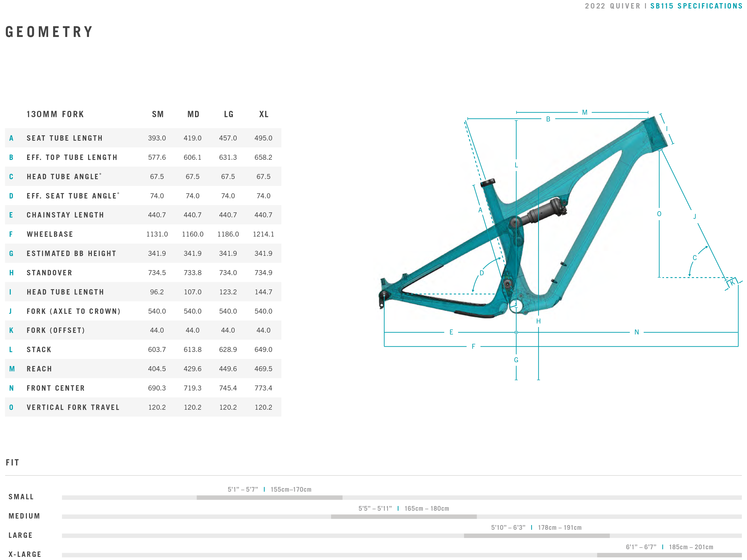Click the row letter A in the table
This screenshot has height=560, width=747.
[x=11, y=138]
